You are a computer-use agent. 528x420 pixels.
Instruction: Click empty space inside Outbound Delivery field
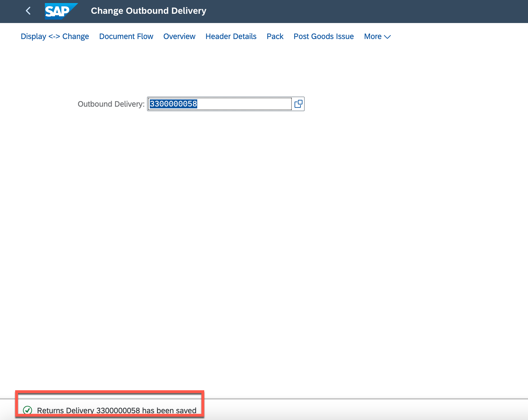click(x=244, y=104)
